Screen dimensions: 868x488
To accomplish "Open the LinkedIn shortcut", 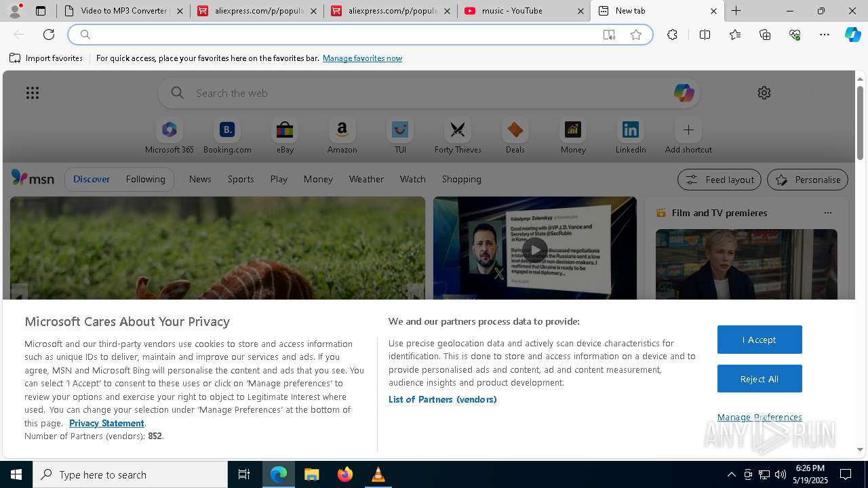I will [631, 136].
